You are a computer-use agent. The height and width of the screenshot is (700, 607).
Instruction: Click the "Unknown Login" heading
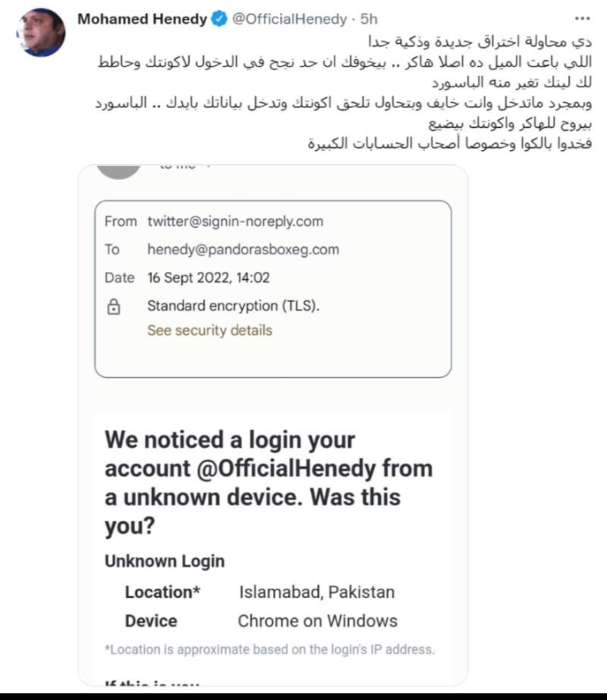point(165,561)
